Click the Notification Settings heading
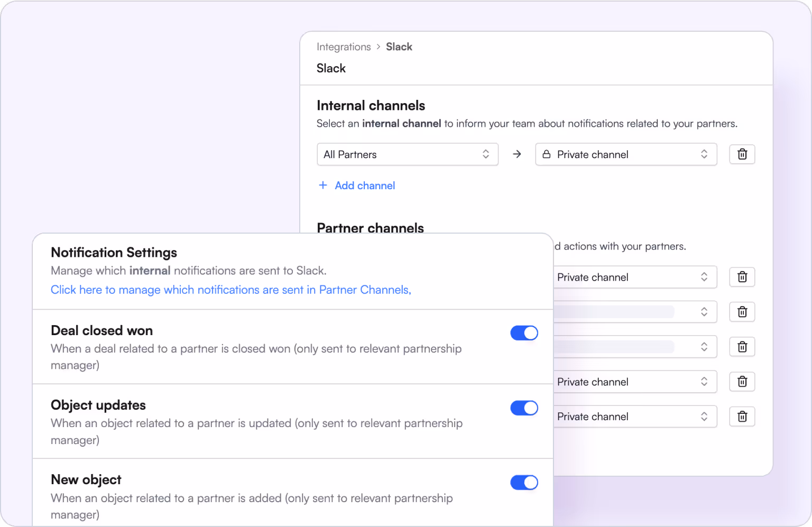Image resolution: width=812 pixels, height=527 pixels. coord(114,253)
